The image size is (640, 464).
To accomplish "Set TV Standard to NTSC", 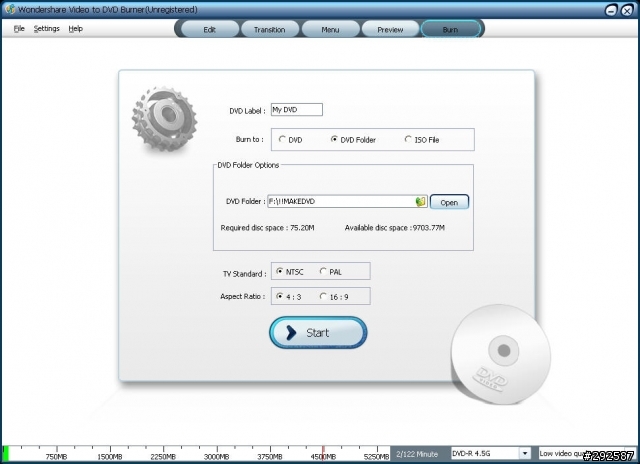I will (280, 271).
